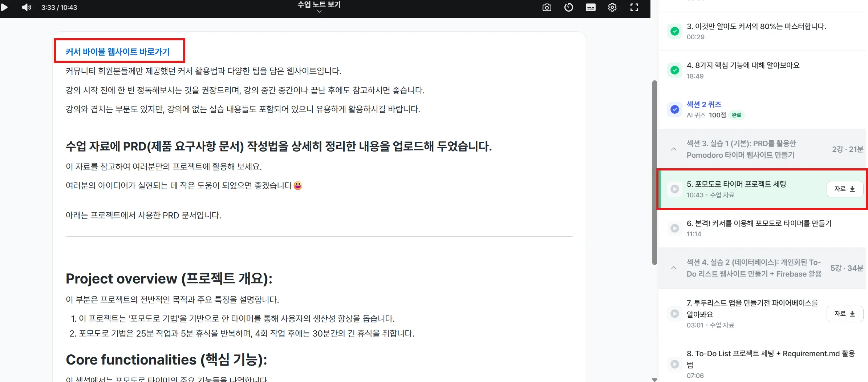
Task: Open video settings gear icon
Action: click(x=612, y=7)
